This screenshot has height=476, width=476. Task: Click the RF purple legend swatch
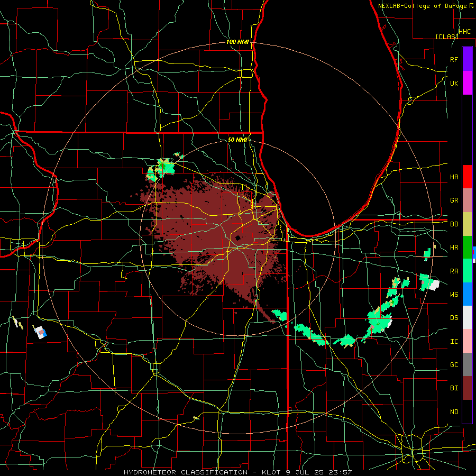pos(467,59)
